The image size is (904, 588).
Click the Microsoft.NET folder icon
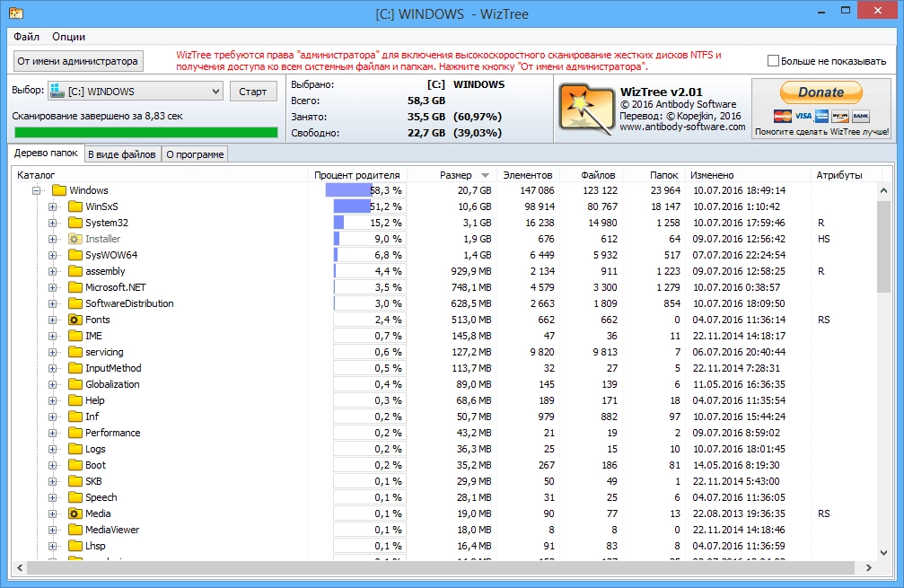tap(75, 287)
